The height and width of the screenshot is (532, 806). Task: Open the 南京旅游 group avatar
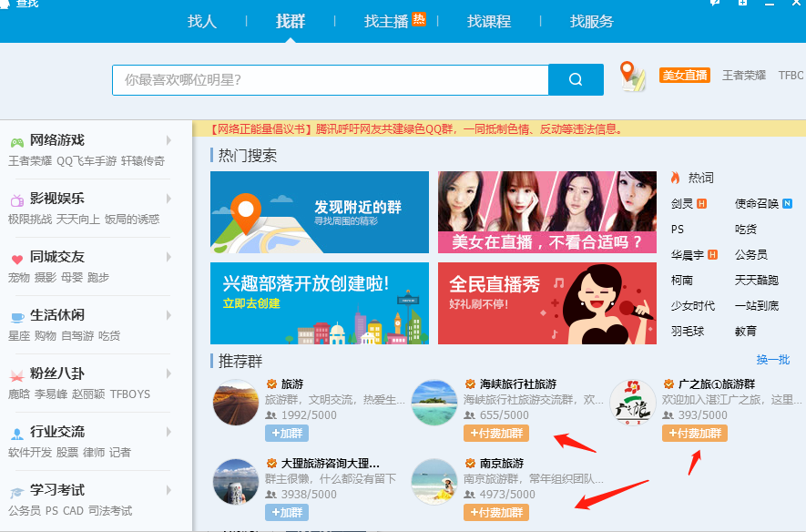pos(434,482)
